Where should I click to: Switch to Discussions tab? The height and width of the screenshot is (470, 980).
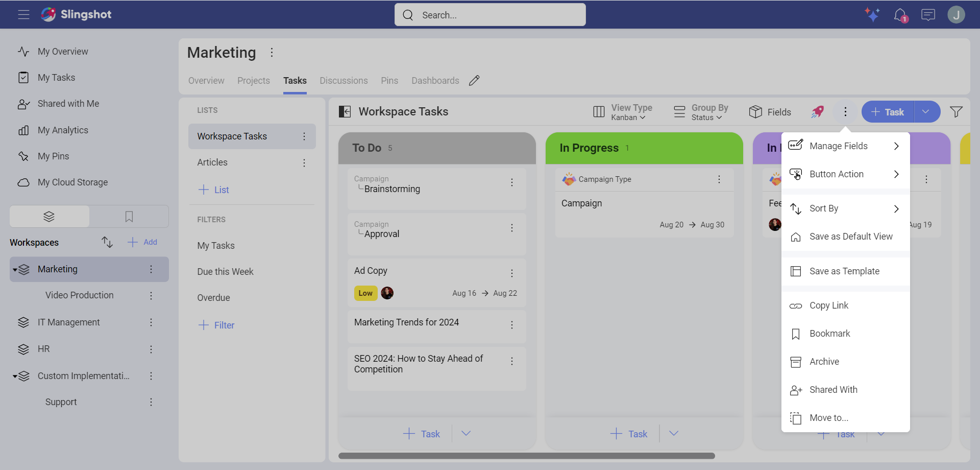pos(344,81)
